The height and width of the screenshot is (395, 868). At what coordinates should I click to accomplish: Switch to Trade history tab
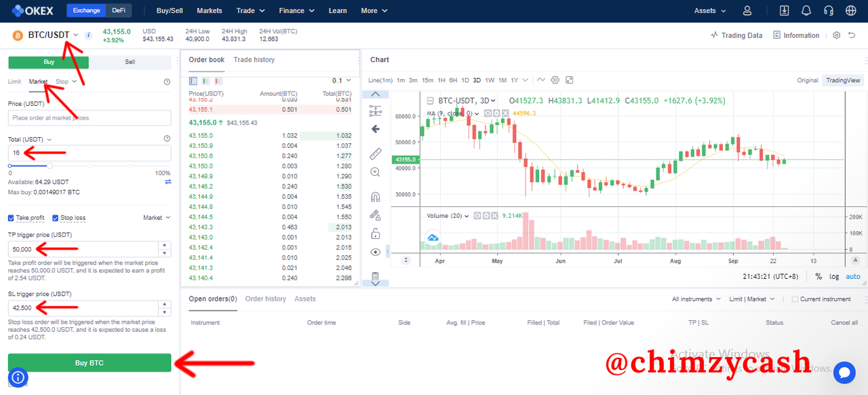[x=254, y=60]
